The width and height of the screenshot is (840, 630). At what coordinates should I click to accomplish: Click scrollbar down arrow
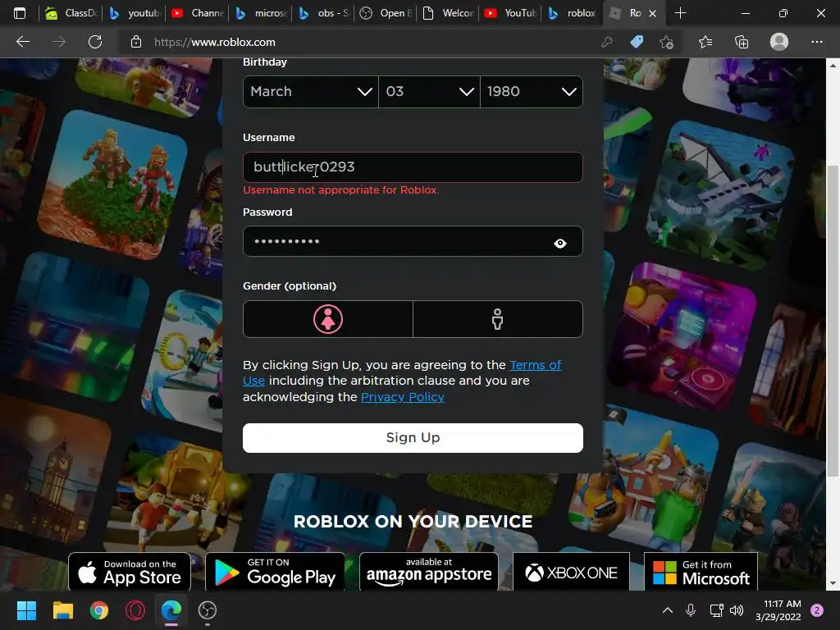coord(833,583)
